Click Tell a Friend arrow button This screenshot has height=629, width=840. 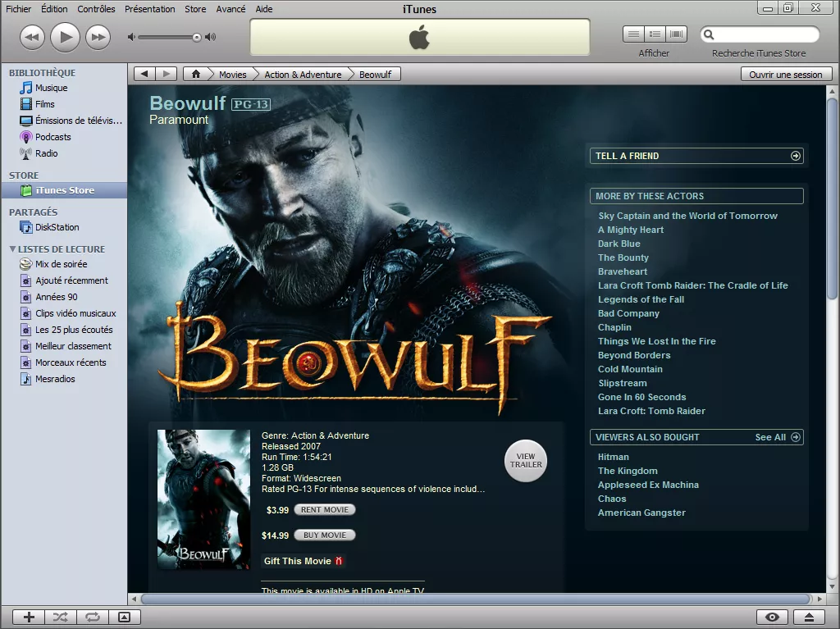[x=796, y=156]
